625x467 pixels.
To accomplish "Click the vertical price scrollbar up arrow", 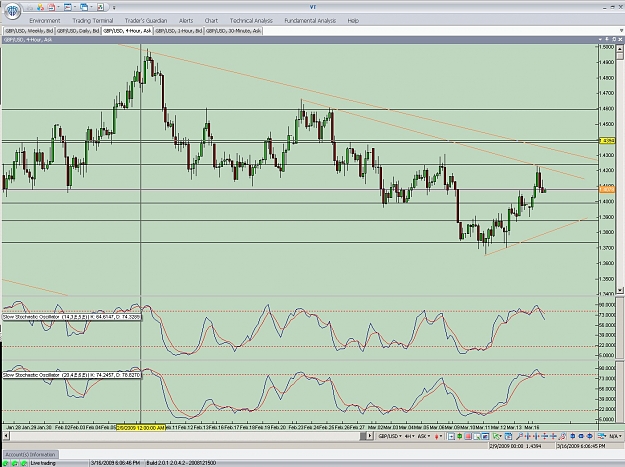I will [x=619, y=49].
